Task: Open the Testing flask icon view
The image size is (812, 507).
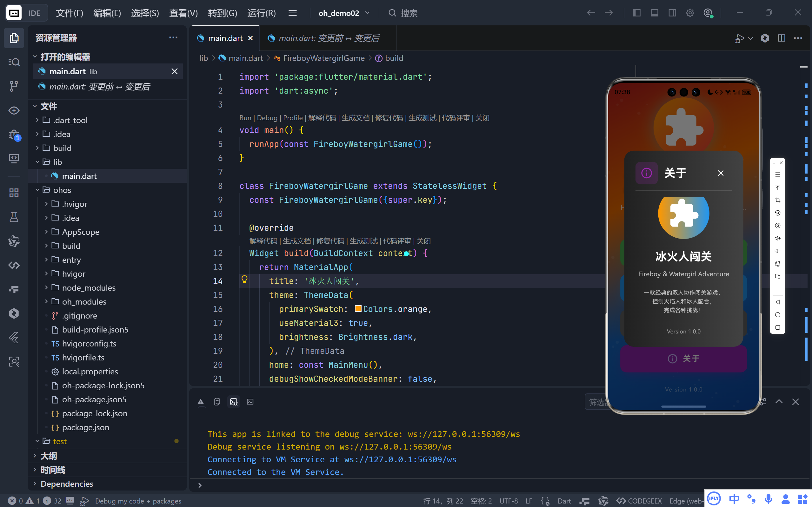Action: point(14,217)
